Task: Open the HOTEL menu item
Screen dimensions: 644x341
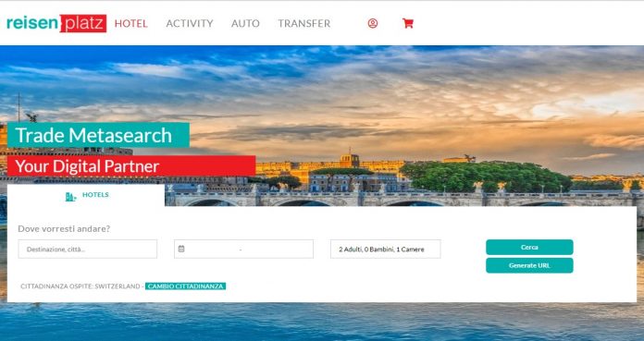Action: tap(131, 23)
